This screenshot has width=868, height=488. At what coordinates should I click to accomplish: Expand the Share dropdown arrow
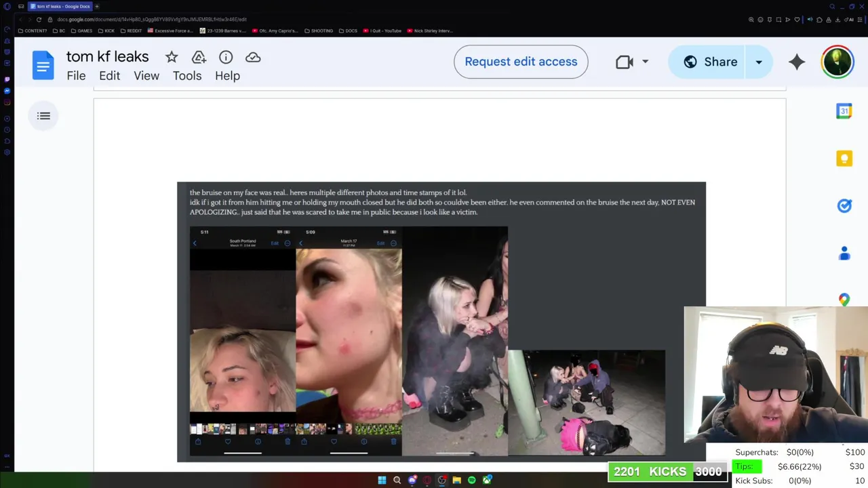pos(759,62)
